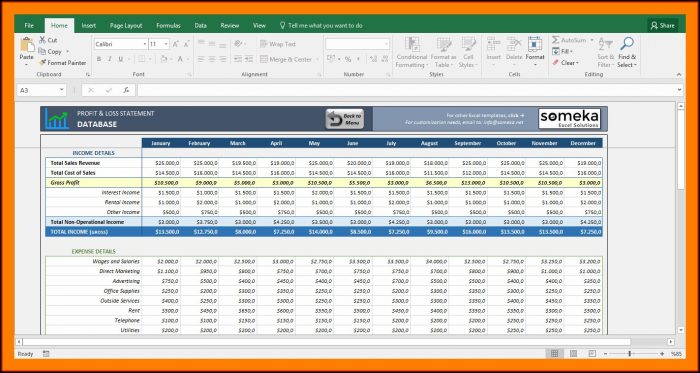Expand the AutoSum dropdown arrow
700x373 pixels.
[592, 40]
